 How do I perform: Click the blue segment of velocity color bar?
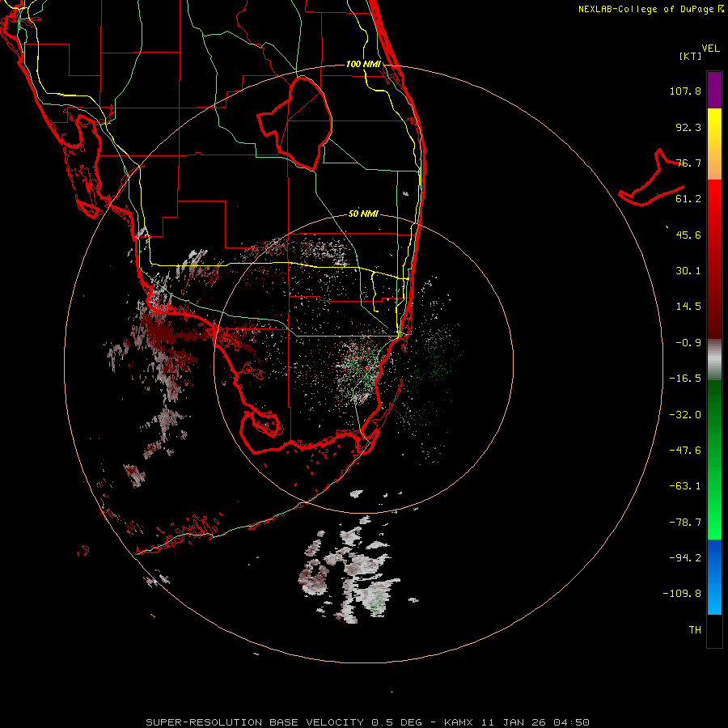(714, 577)
